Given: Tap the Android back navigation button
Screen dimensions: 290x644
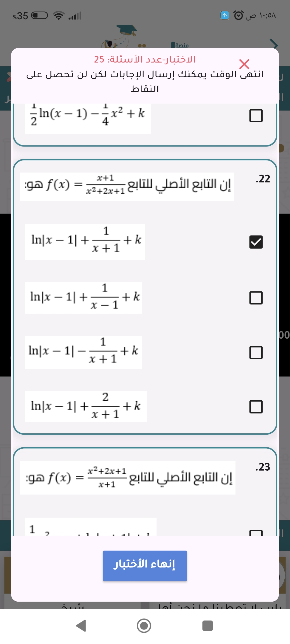Looking at the screenshot, I should pos(81,626).
